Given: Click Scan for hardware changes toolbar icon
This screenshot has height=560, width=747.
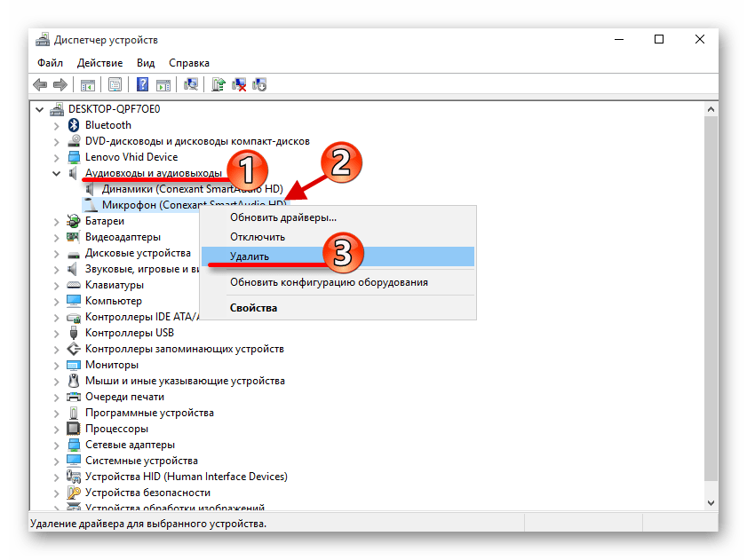Looking at the screenshot, I should click(190, 85).
